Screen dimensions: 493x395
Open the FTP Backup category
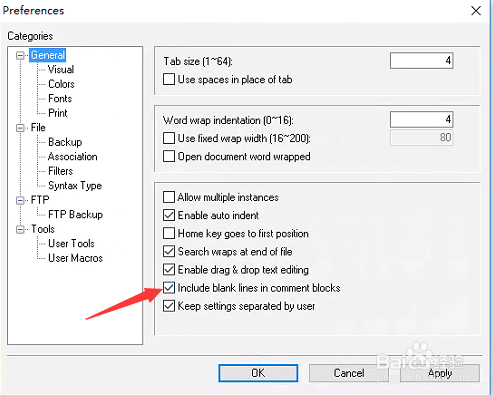point(75,214)
